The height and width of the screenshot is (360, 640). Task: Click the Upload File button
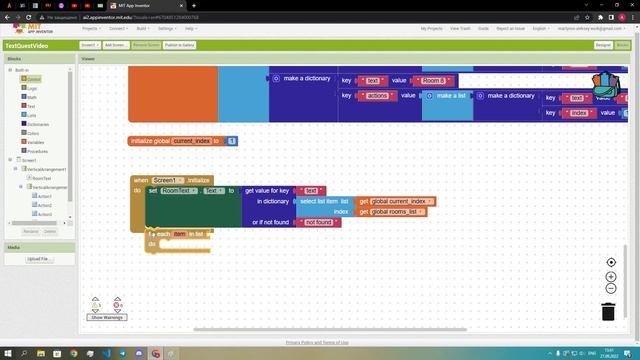click(39, 259)
